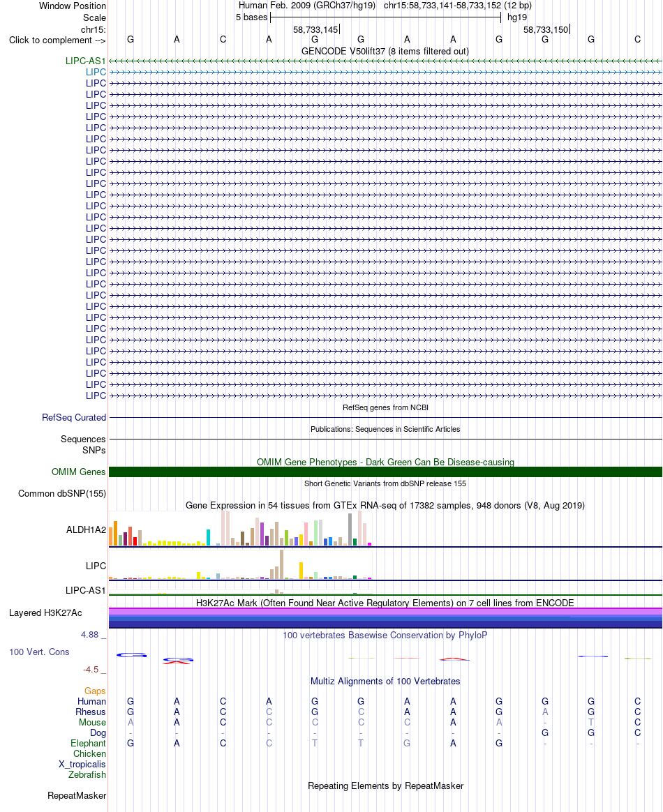Open the GENCODE V50lift37 track title
The width and height of the screenshot is (663, 812).
click(x=385, y=51)
